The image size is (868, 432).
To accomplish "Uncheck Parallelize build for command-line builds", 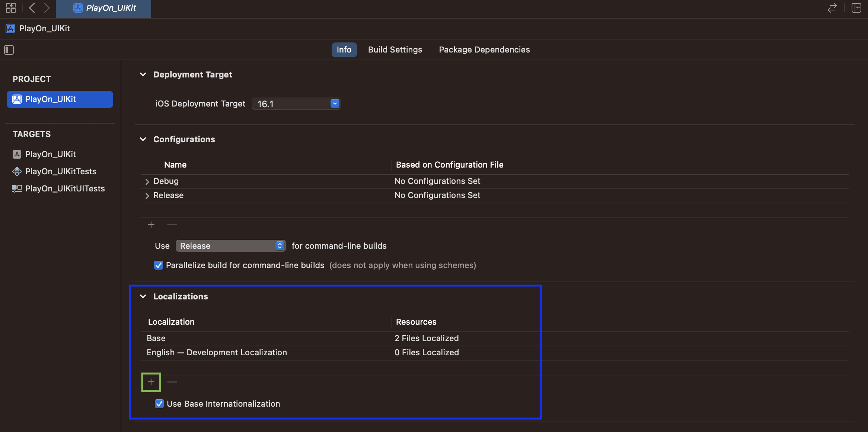I will coord(159,266).
